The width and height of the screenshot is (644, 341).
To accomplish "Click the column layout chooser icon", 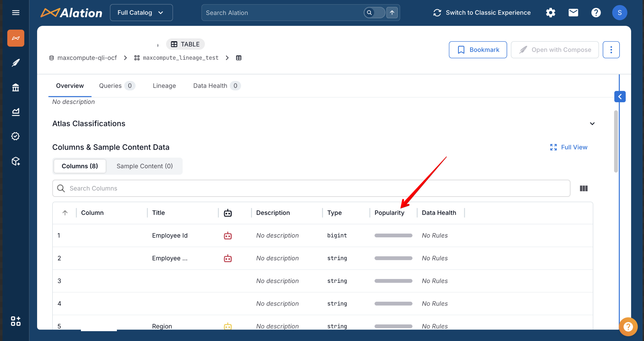I will (x=584, y=188).
